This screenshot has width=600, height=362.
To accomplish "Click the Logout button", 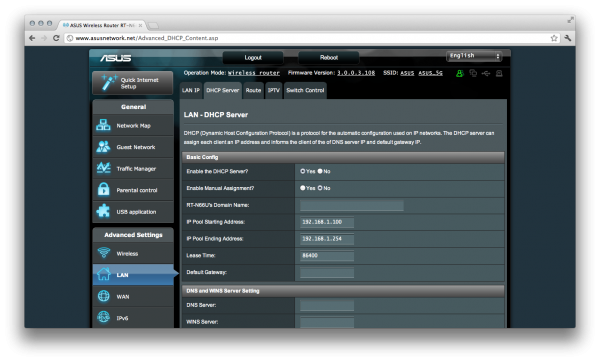I will 253,57.
